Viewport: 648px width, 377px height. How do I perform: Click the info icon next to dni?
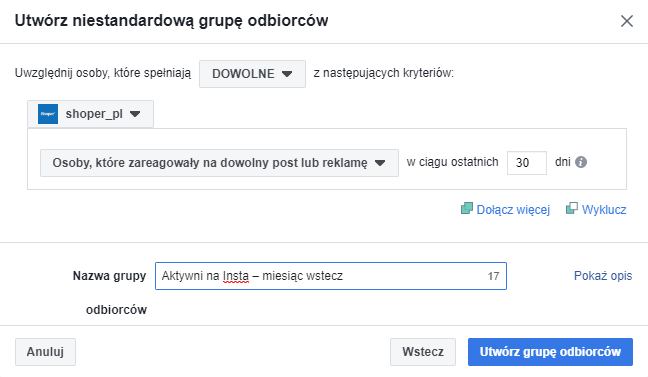click(x=581, y=162)
